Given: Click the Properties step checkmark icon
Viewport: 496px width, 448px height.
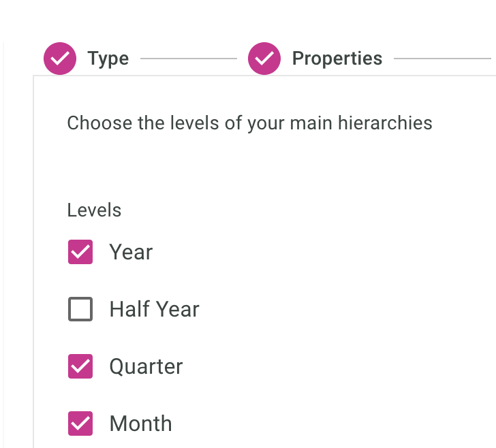Looking at the screenshot, I should 264,59.
